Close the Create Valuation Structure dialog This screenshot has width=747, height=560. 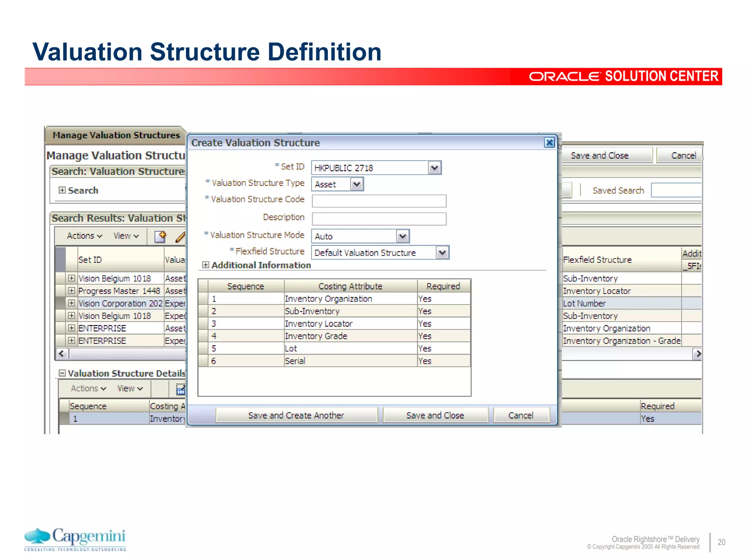coord(549,143)
